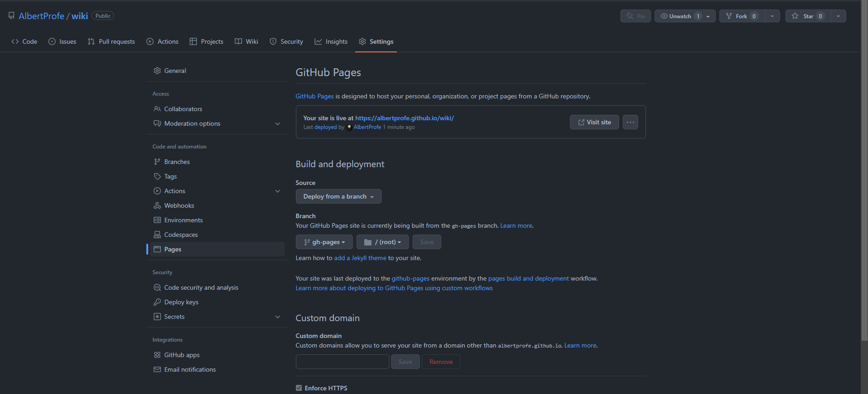868x394 pixels.
Task: Expand Secrets chevron in sidebar
Action: pos(278,317)
